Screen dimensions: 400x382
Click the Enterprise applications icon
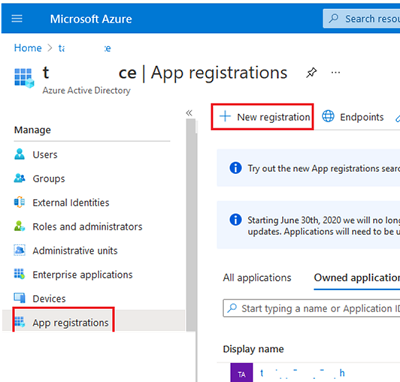19,274
